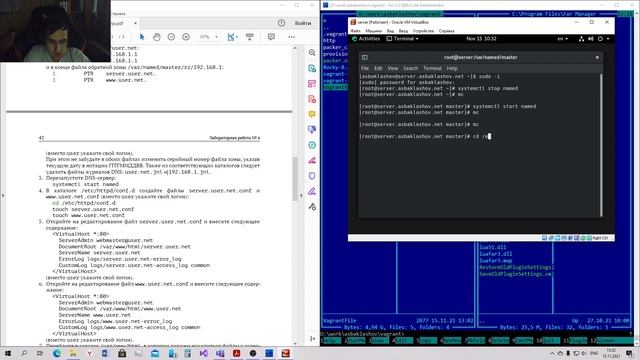The image size is (640, 360).
Task: Click the zoom out minus button in Acrobat
Action: [171, 37]
